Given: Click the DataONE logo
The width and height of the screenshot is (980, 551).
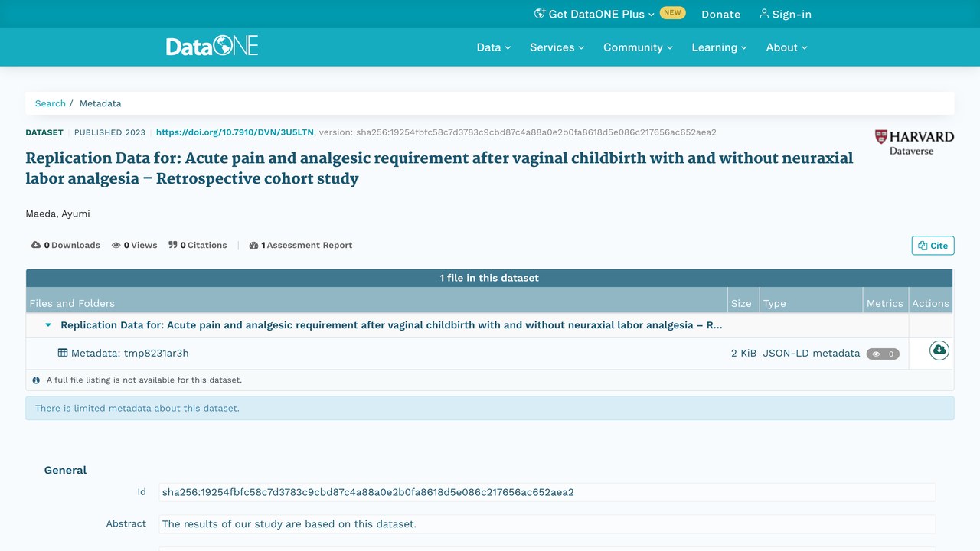Looking at the screenshot, I should pyautogui.click(x=212, y=46).
